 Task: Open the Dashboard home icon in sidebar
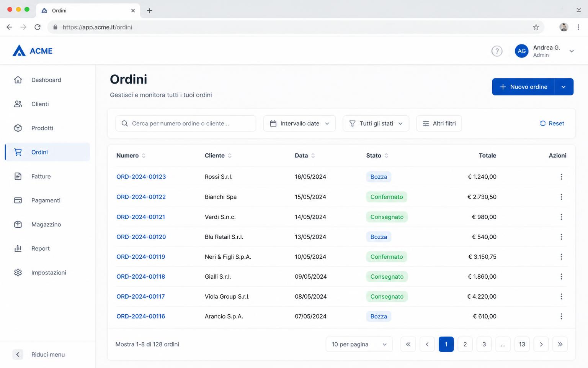pos(18,80)
